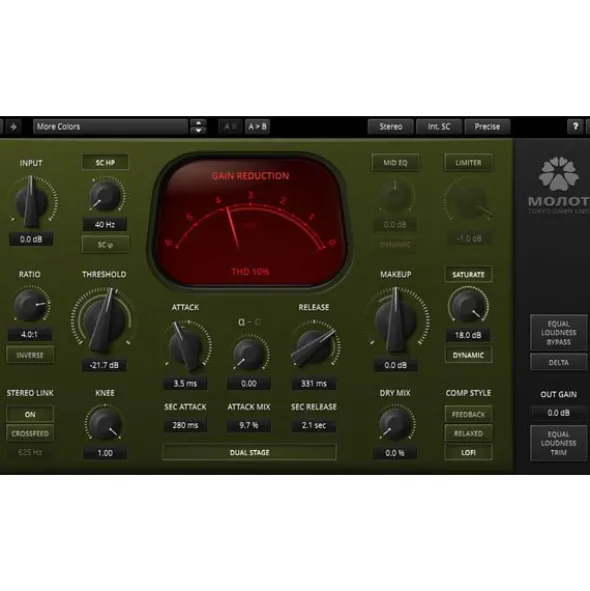Click the preset up/down stepper arrows
This screenshot has width=590, height=591.
pos(198,127)
